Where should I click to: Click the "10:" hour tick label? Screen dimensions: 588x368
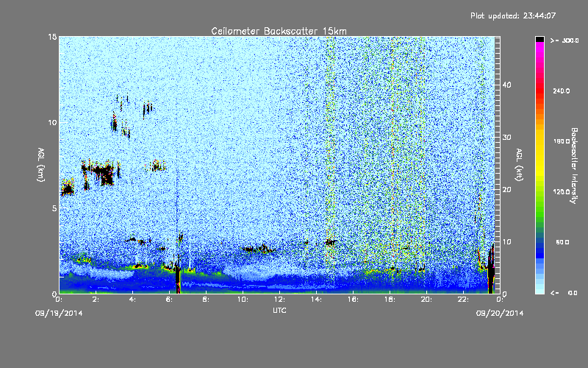click(x=243, y=300)
